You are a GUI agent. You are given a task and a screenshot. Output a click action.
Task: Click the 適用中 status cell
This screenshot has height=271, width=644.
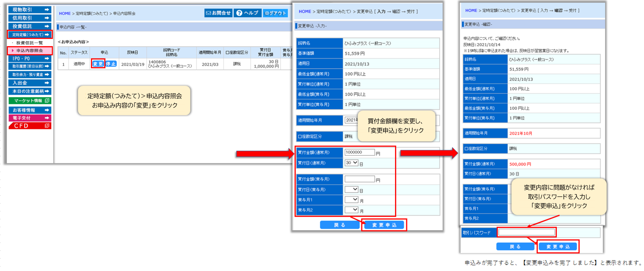(79, 64)
